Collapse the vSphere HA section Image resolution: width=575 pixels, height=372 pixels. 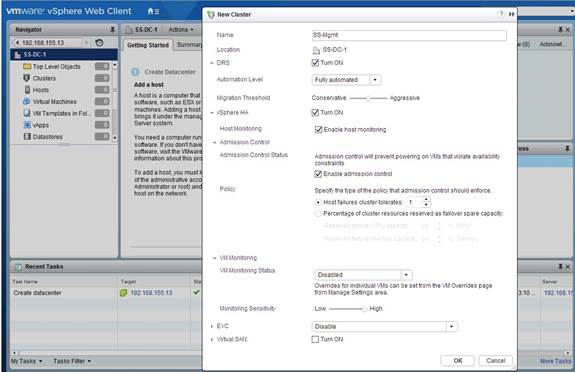coord(212,113)
